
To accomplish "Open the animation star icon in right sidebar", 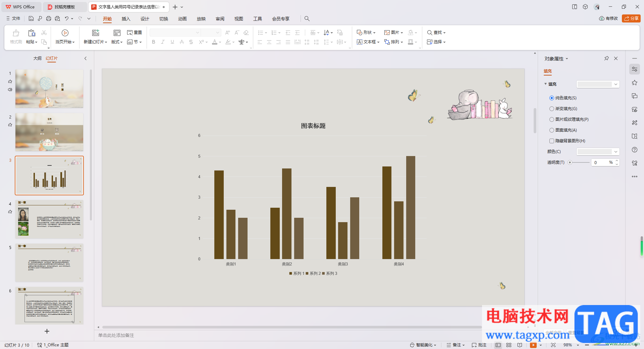I will (x=634, y=83).
